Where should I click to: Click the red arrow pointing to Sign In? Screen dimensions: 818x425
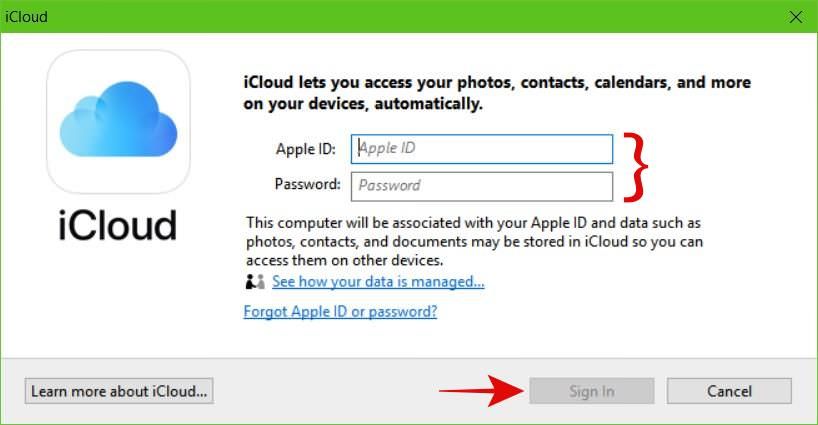481,391
